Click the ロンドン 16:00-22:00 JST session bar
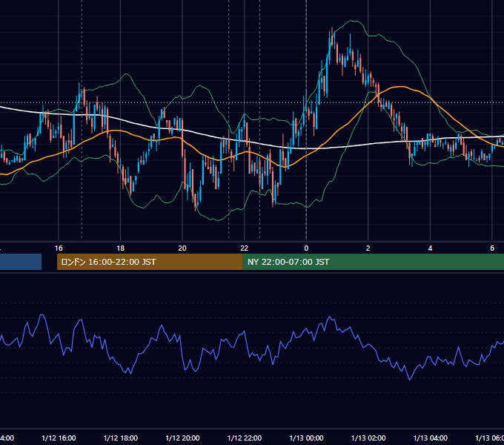 coord(150,262)
